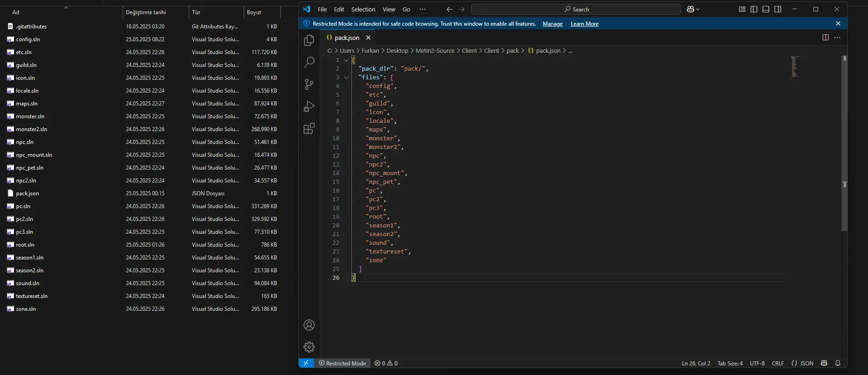
Task: Select textureset.sln in the file list
Action: tap(32, 296)
